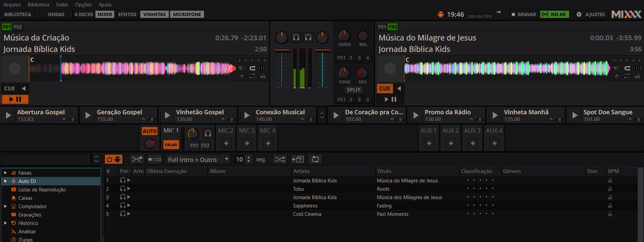Image resolution: width=644 pixels, height=242 pixels.
Task: Toggle repeat mode on deck 1
Action: pyautogui.click(x=252, y=76)
